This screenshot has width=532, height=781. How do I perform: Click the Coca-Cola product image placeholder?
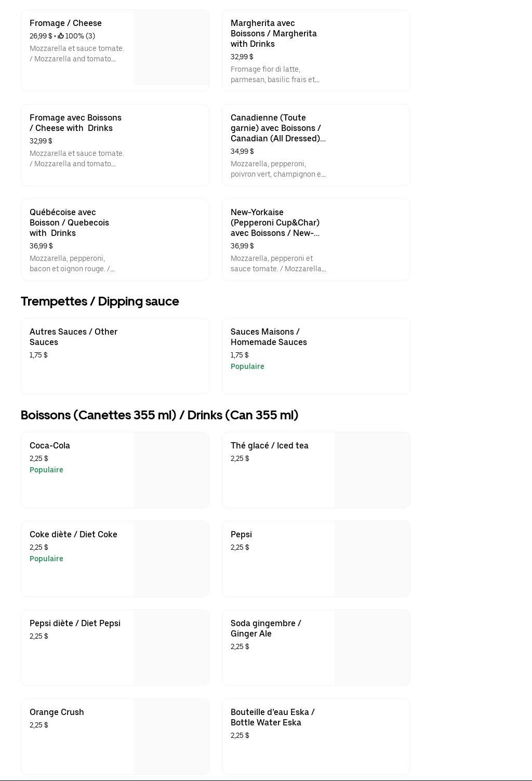pyautogui.click(x=171, y=470)
